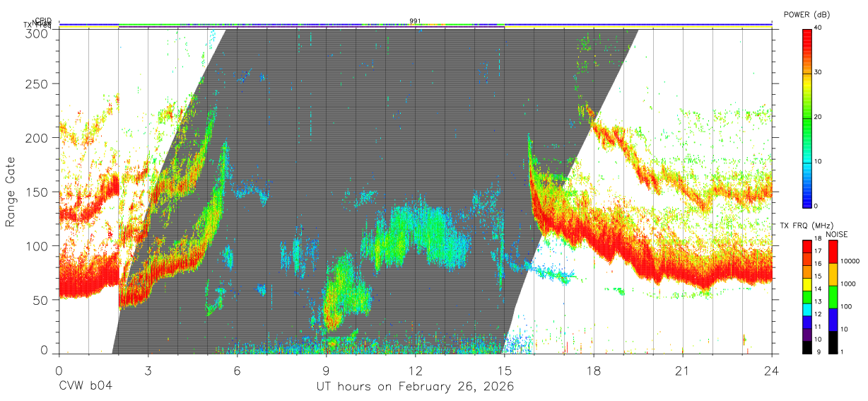The width and height of the screenshot is (868, 401).
Task: Click the '300' range gate tick label
Action: click(x=37, y=33)
